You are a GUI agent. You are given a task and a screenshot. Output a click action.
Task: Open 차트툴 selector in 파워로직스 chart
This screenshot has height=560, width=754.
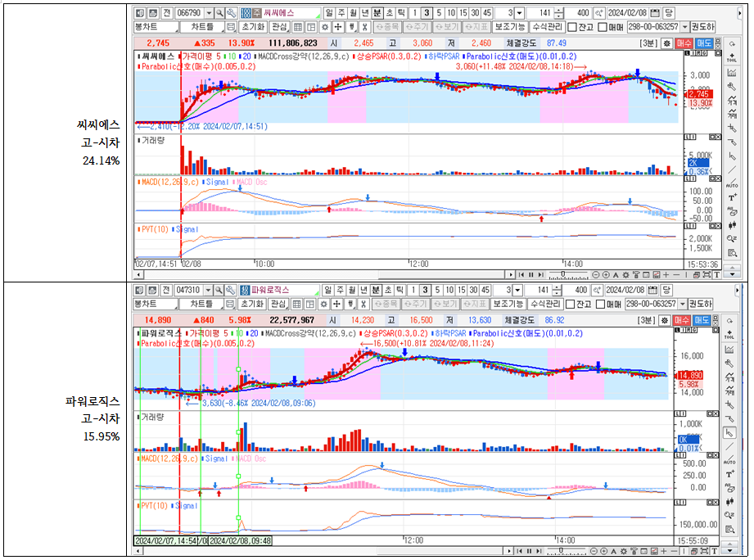coord(201,304)
